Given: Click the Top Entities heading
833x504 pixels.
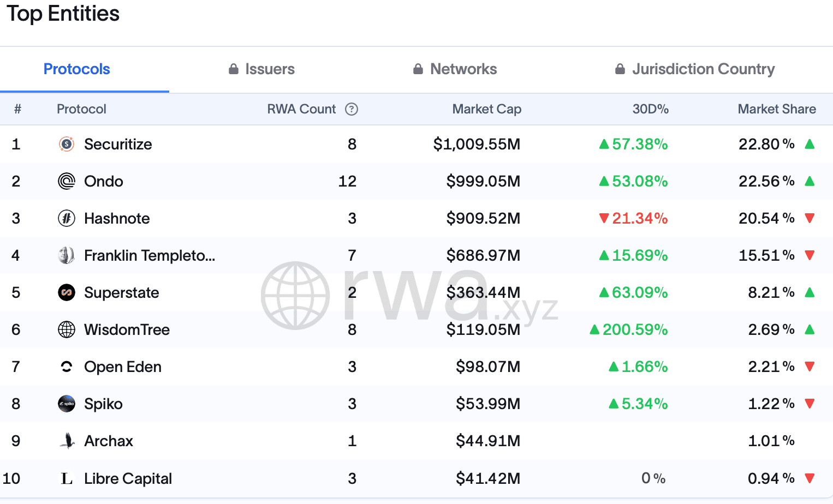Looking at the screenshot, I should (63, 14).
